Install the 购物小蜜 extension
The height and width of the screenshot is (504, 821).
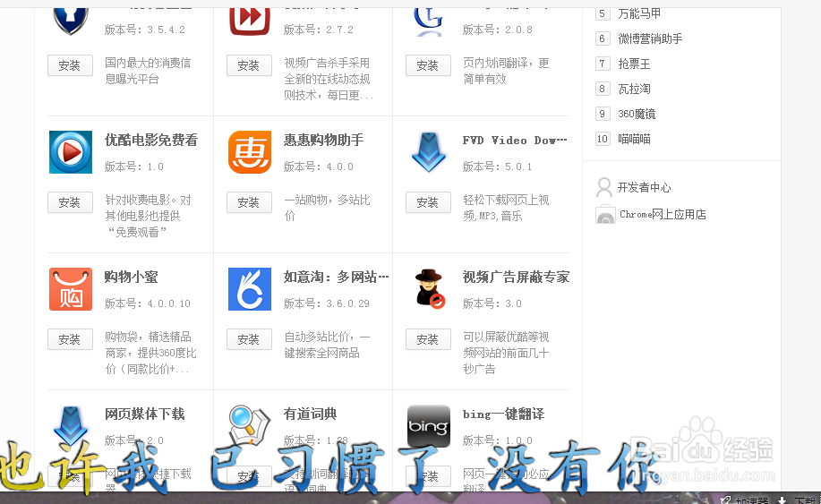coord(70,339)
